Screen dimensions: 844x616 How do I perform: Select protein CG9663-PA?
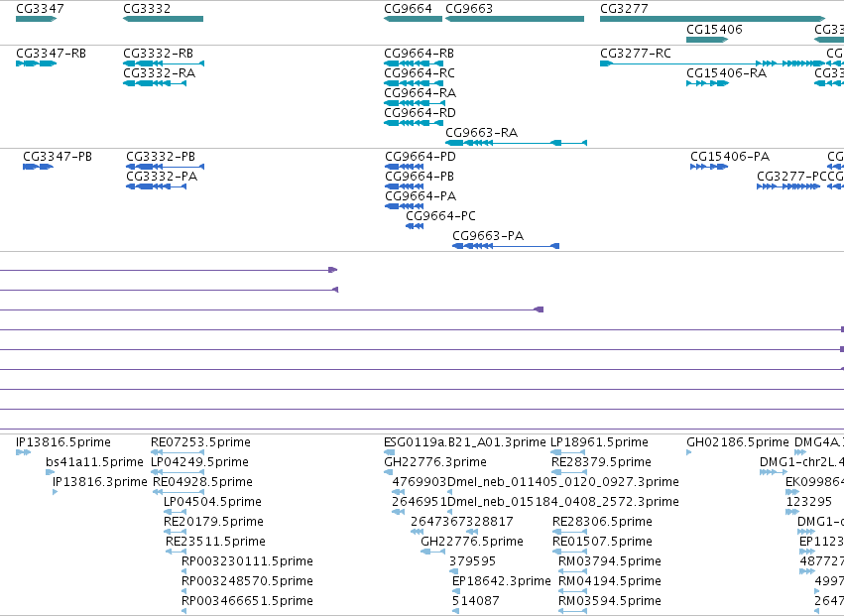click(488, 236)
